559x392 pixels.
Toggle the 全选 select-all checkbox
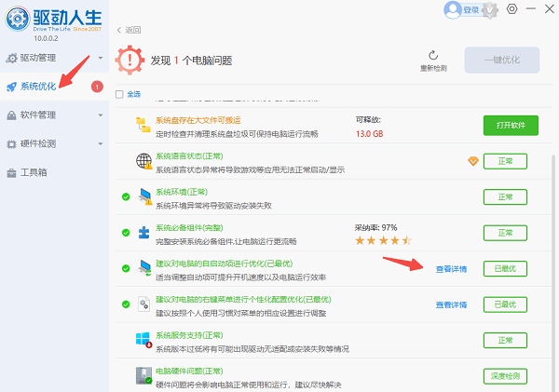tap(119, 94)
